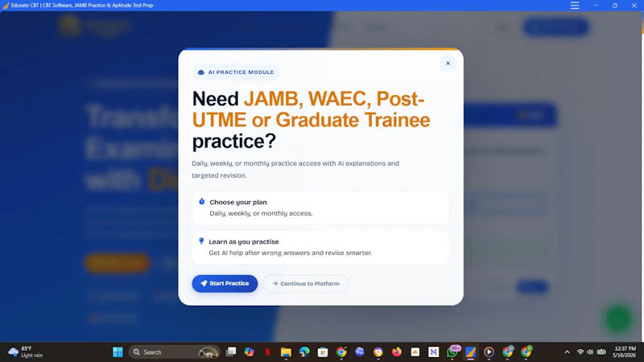Click the robot icon in the module badge
Viewport: 644px width, 362px height.
tap(200, 72)
